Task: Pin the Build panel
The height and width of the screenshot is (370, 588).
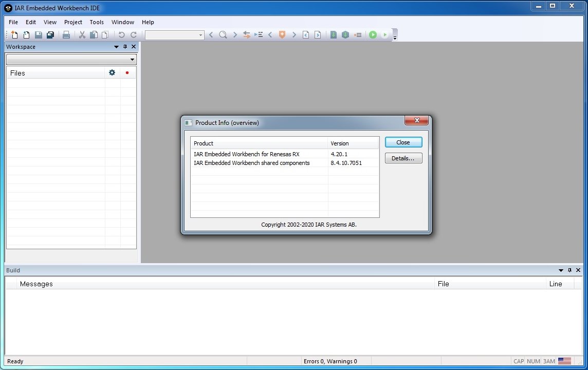Action: coord(569,270)
